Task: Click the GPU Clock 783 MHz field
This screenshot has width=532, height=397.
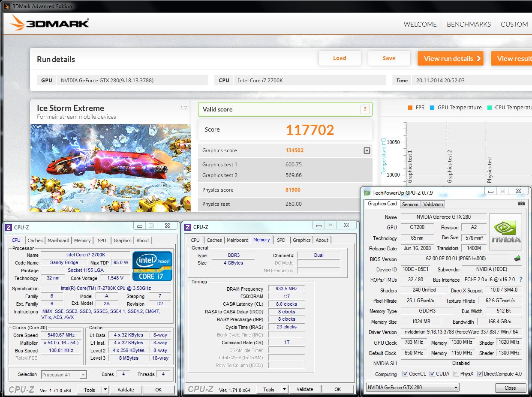Action: click(414, 343)
